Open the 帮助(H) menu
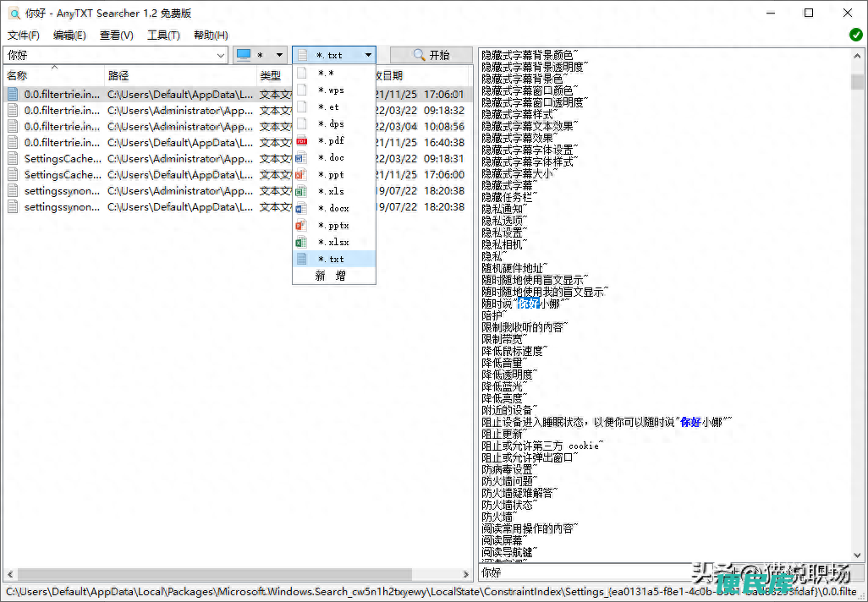868x602 pixels. (211, 36)
